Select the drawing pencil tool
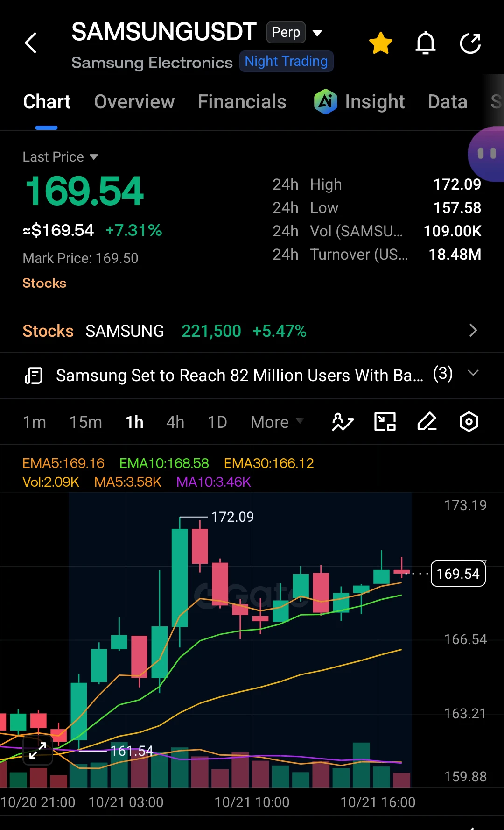This screenshot has width=504, height=830. pos(427,422)
